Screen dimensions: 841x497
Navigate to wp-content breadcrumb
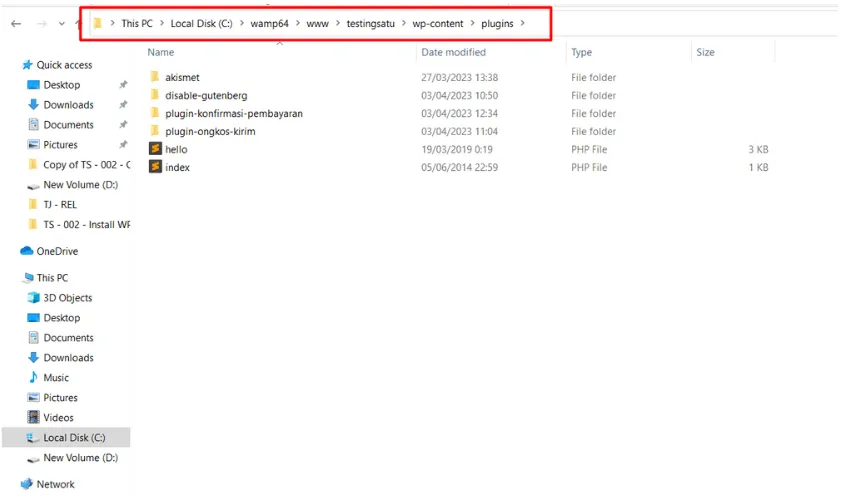[x=438, y=24]
